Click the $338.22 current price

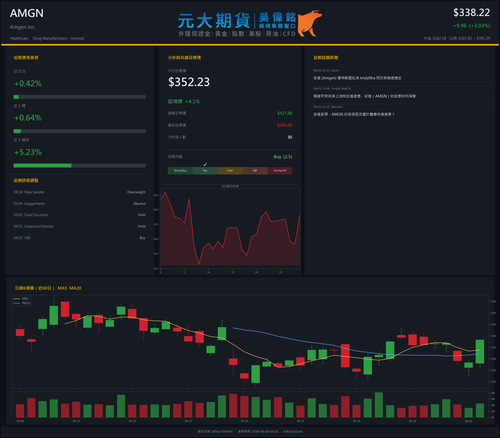(x=471, y=13)
